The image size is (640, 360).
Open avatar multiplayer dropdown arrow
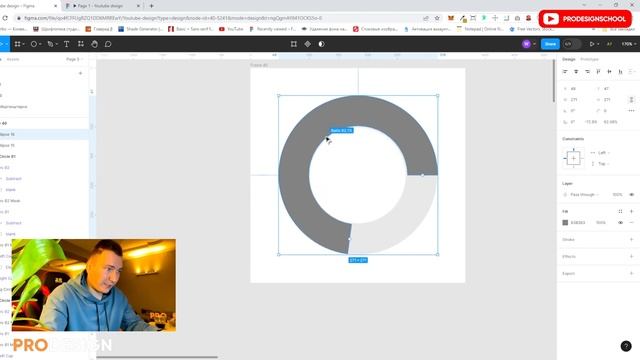click(x=534, y=44)
